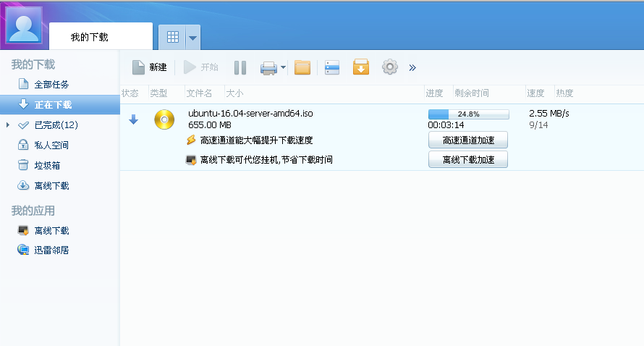The image size is (644, 346).
Task: Select the ubuntu-16.04-server-amd64.iso file name
Action: coord(250,114)
